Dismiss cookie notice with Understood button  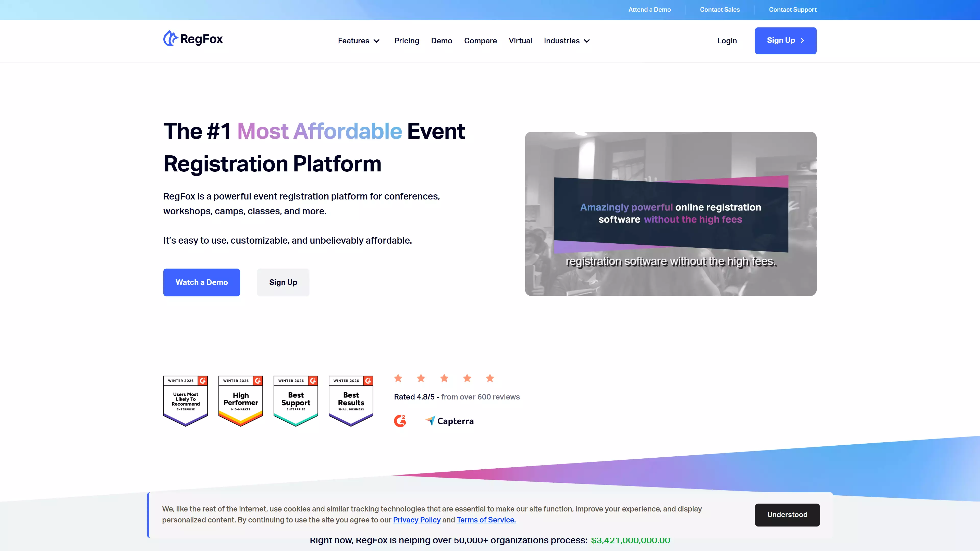(x=787, y=515)
